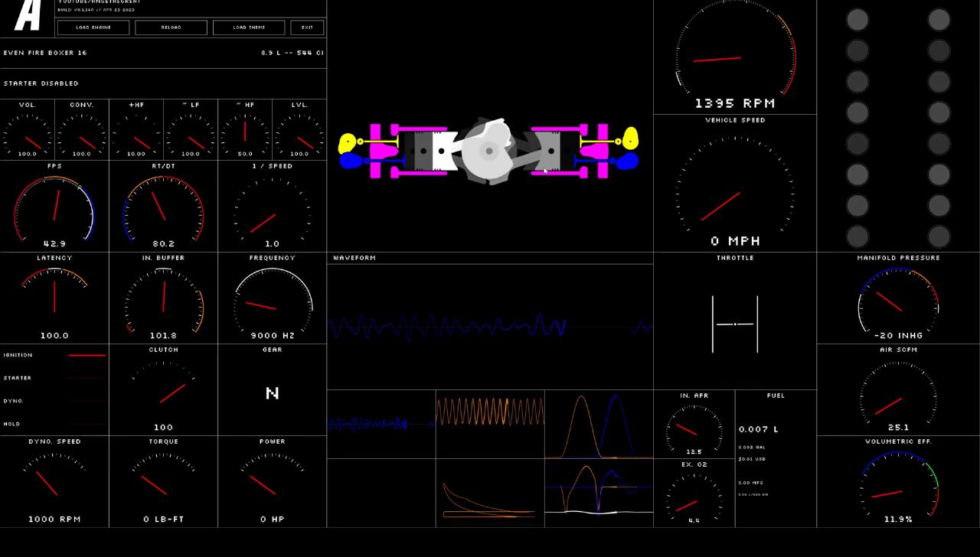Image resolution: width=980 pixels, height=557 pixels.
Task: Click the 1 / Speed gauge
Action: [272, 206]
